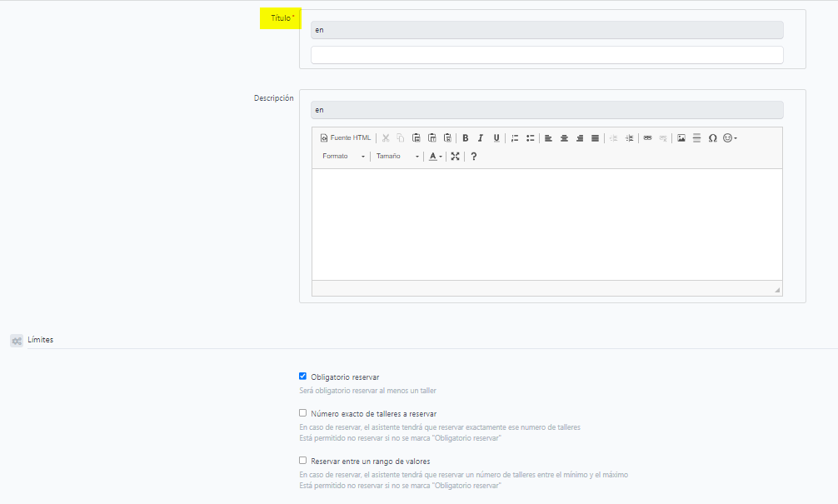Click the Cut scissors icon

tap(386, 138)
